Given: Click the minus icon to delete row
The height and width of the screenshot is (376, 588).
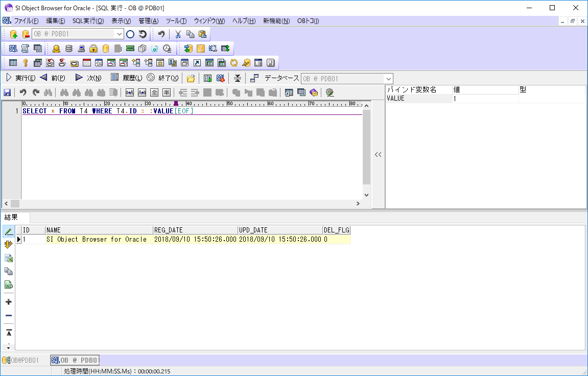Looking at the screenshot, I should click(x=9, y=315).
